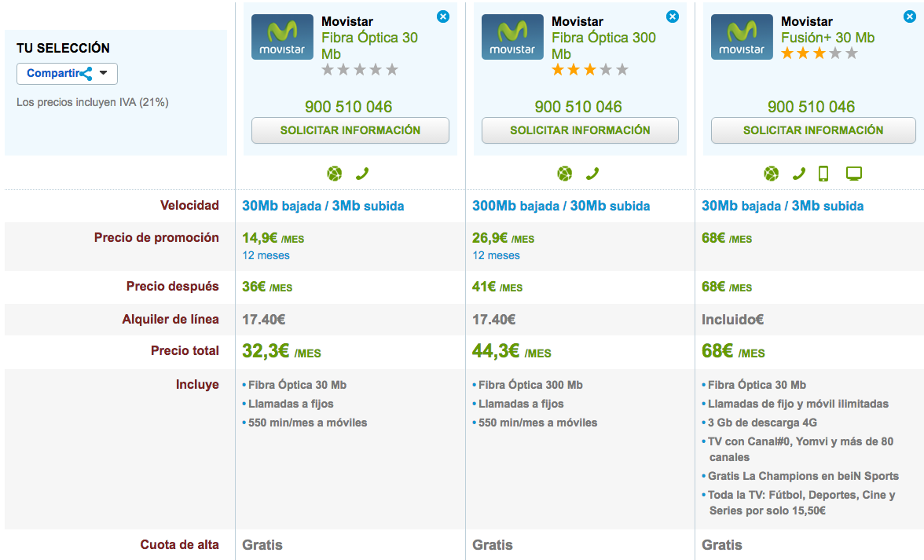924x560 pixels.
Task: Click the 'TU SELECCIÓN' heading
Action: pos(63,48)
